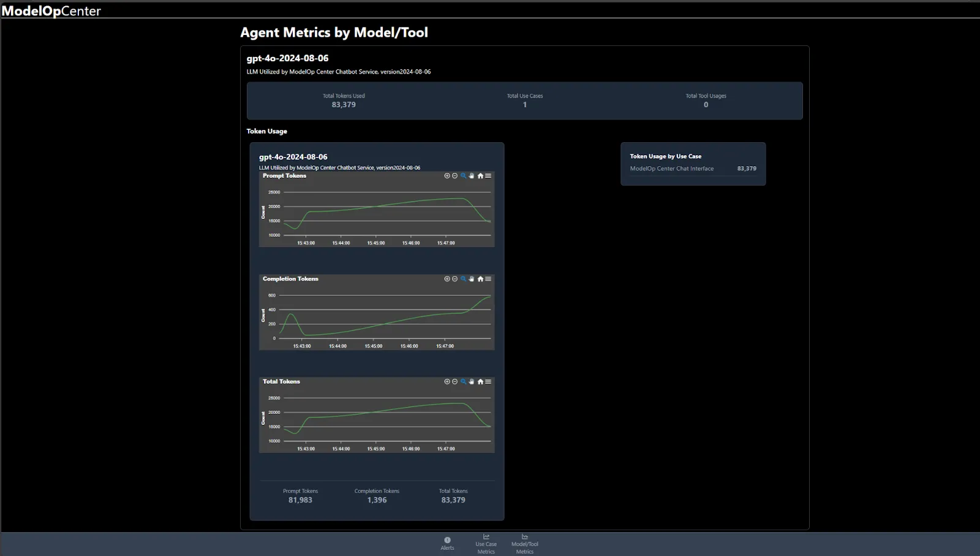Click the Total Tokens line chart area
Screen dimensions: 980x556
click(x=386, y=419)
